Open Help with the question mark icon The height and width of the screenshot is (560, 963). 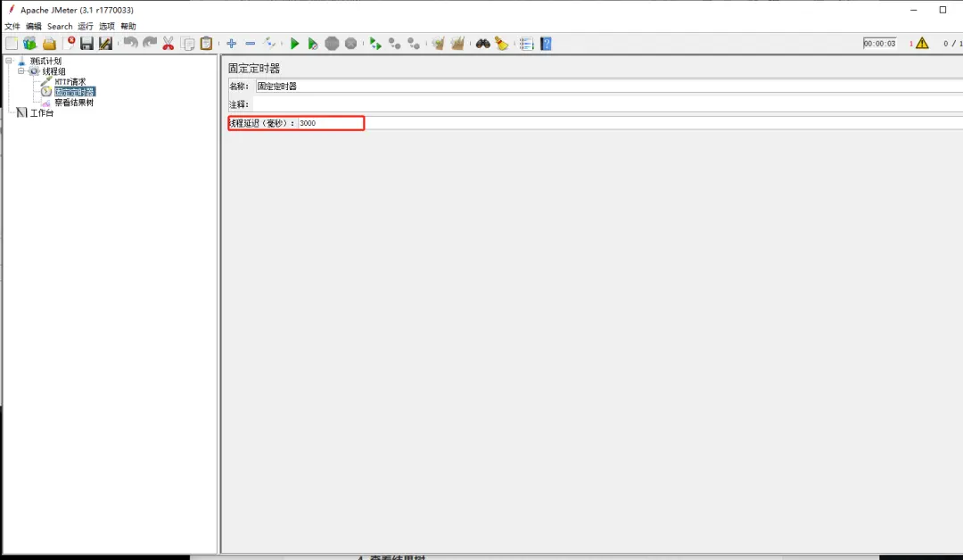click(x=546, y=44)
